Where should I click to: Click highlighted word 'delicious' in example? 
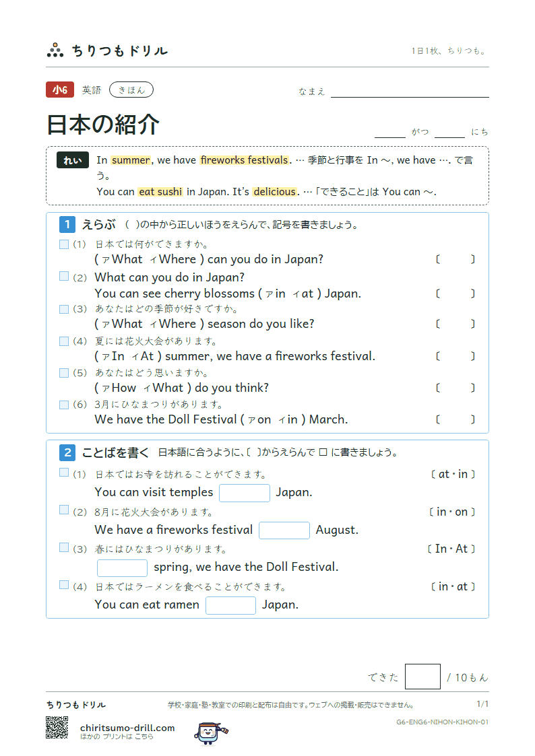pos(274,192)
